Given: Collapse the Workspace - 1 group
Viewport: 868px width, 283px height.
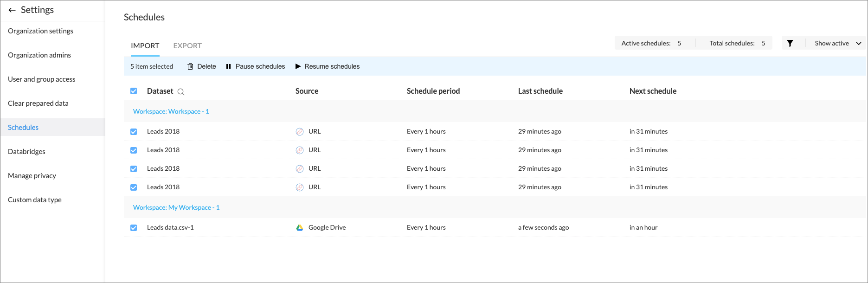Looking at the screenshot, I should tap(171, 111).
